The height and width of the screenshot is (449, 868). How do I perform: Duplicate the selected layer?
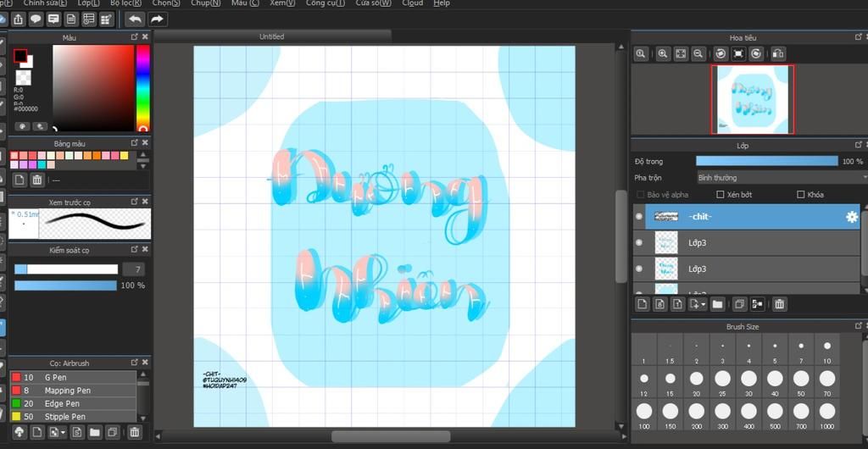click(739, 304)
